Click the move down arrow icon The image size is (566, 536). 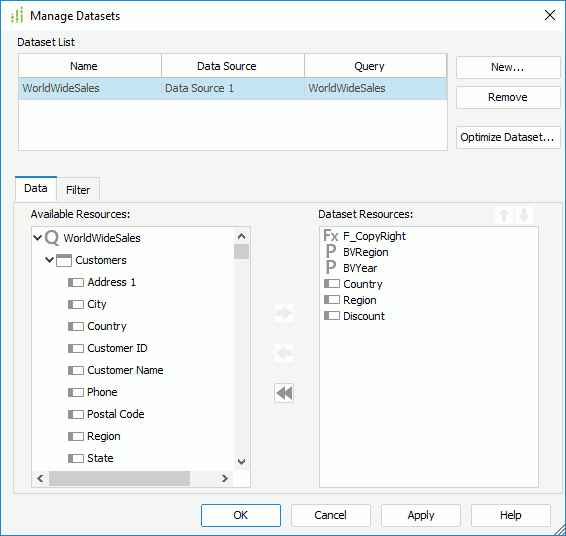(x=524, y=215)
